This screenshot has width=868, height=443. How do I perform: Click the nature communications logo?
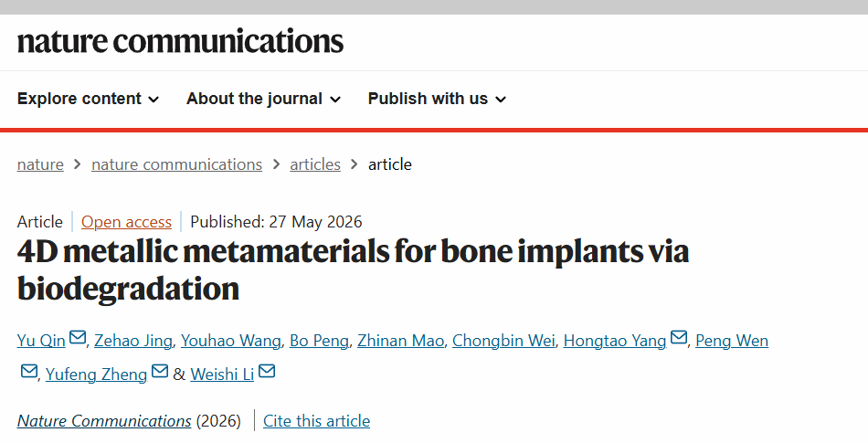pos(181,41)
